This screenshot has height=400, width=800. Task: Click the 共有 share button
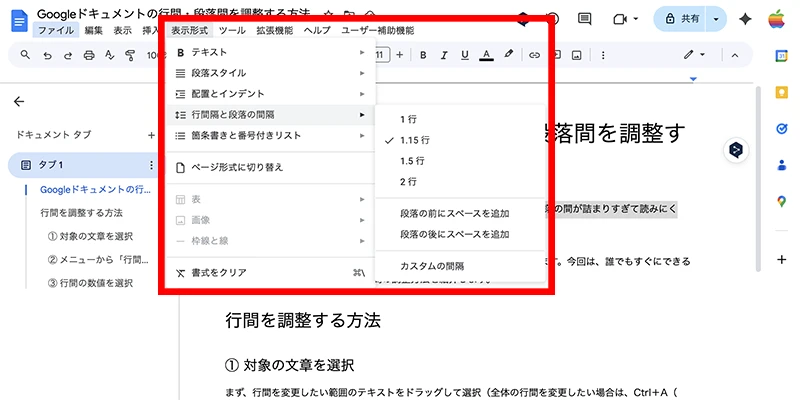pos(681,19)
